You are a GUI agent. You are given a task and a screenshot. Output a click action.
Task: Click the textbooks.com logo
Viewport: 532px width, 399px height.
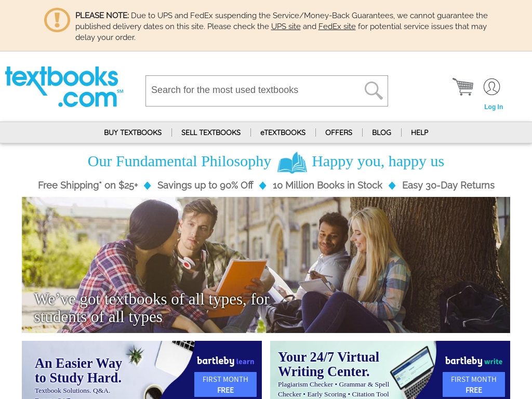pyautogui.click(x=64, y=87)
